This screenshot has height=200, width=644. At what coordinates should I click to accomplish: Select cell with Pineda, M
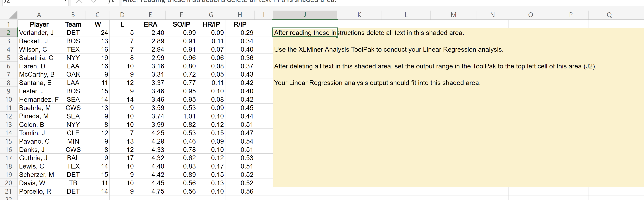[39, 116]
